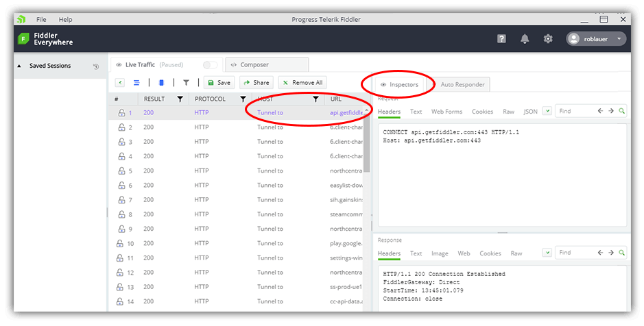644x326 pixels.
Task: Open the Help menu
Action: coord(65,19)
